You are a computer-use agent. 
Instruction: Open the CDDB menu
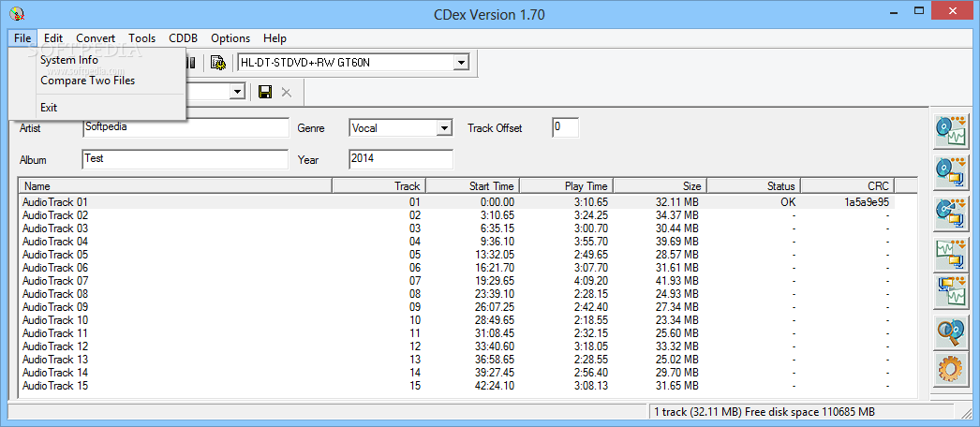(183, 38)
